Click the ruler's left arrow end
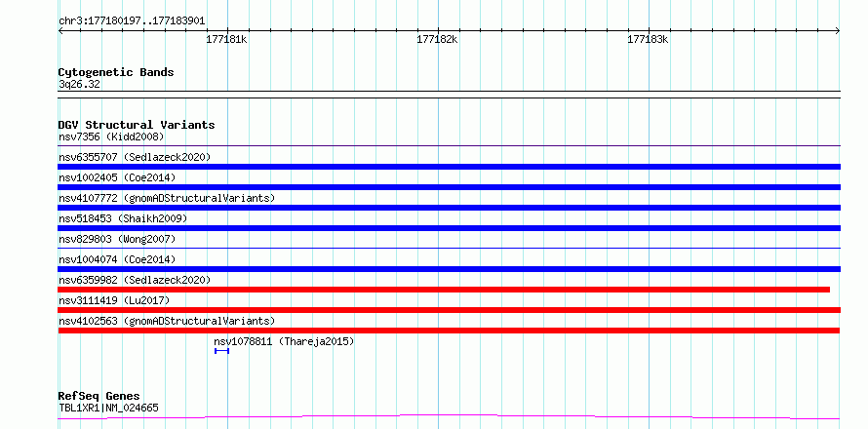Screen dimensions: 868x429 60,31
